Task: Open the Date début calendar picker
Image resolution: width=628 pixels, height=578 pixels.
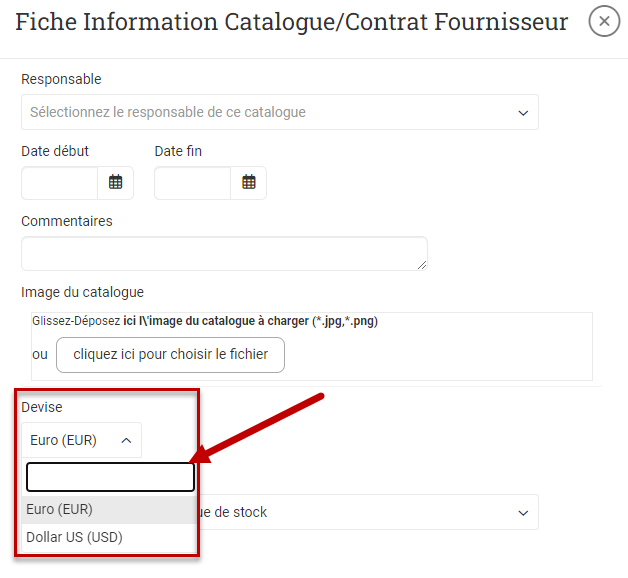Action: pos(115,183)
